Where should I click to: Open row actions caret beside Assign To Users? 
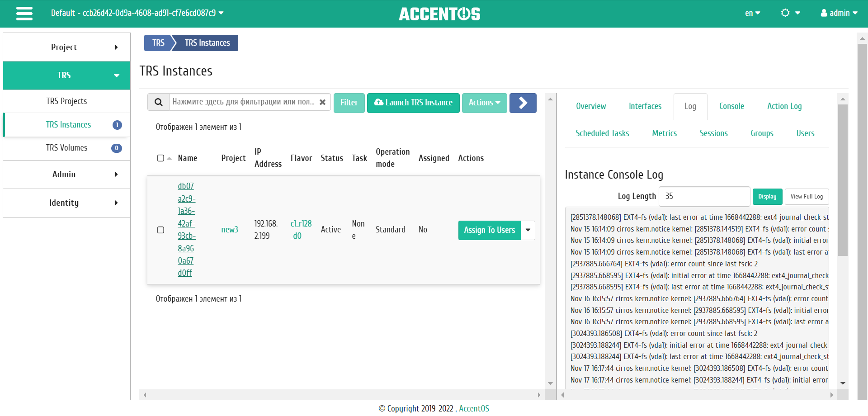tap(528, 230)
